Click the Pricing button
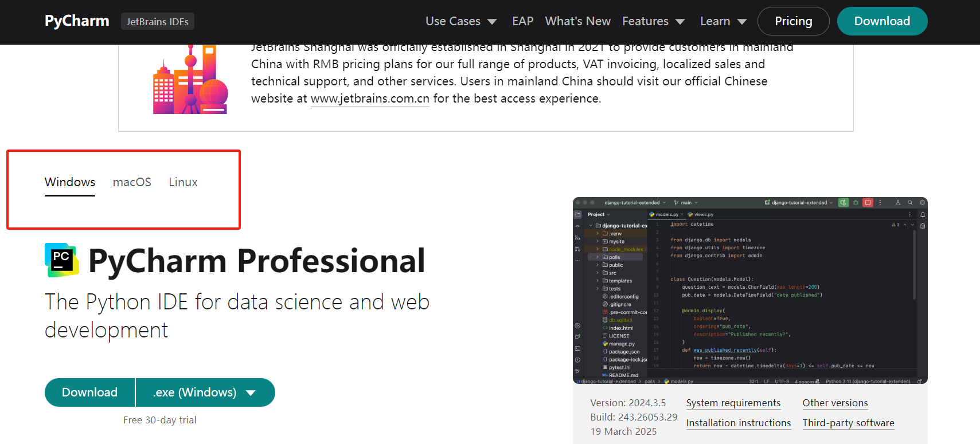Image resolution: width=980 pixels, height=444 pixels. 794,21
